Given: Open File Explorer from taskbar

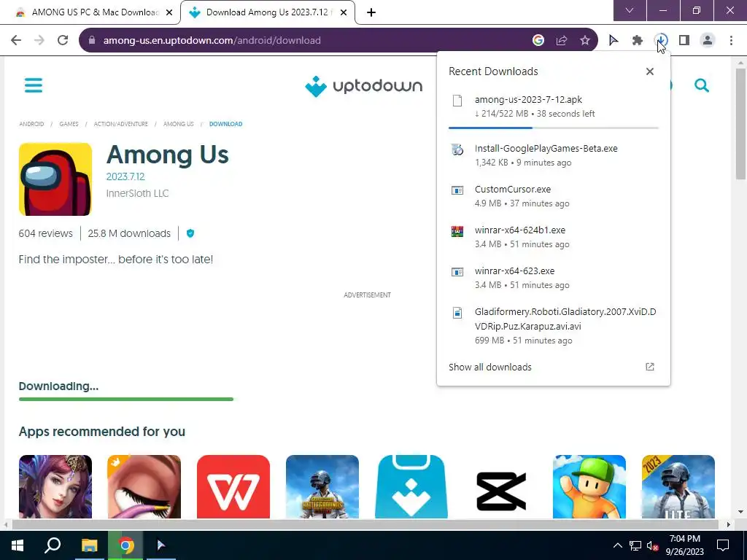Looking at the screenshot, I should [x=89, y=545].
